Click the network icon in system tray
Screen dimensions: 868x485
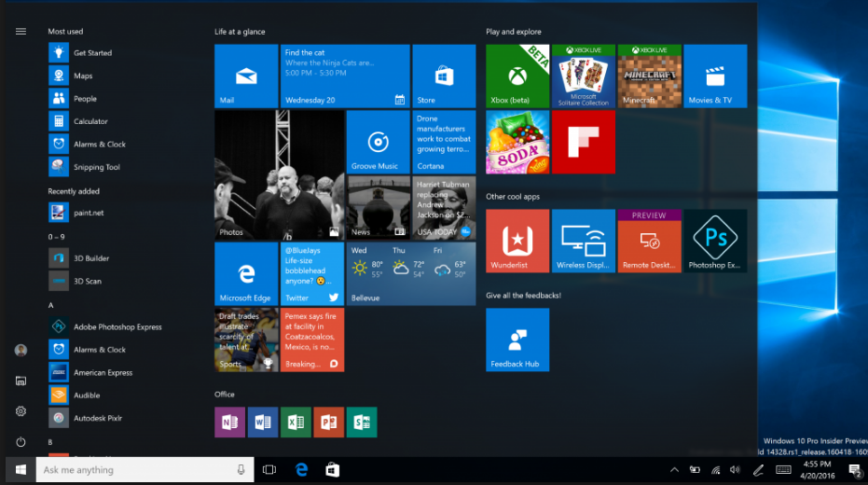715,470
